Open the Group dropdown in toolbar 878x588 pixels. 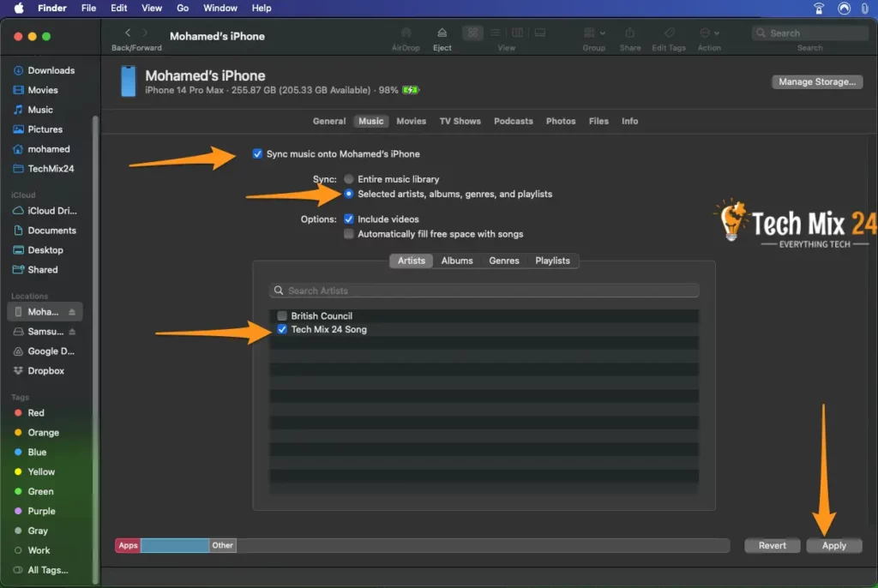[594, 33]
